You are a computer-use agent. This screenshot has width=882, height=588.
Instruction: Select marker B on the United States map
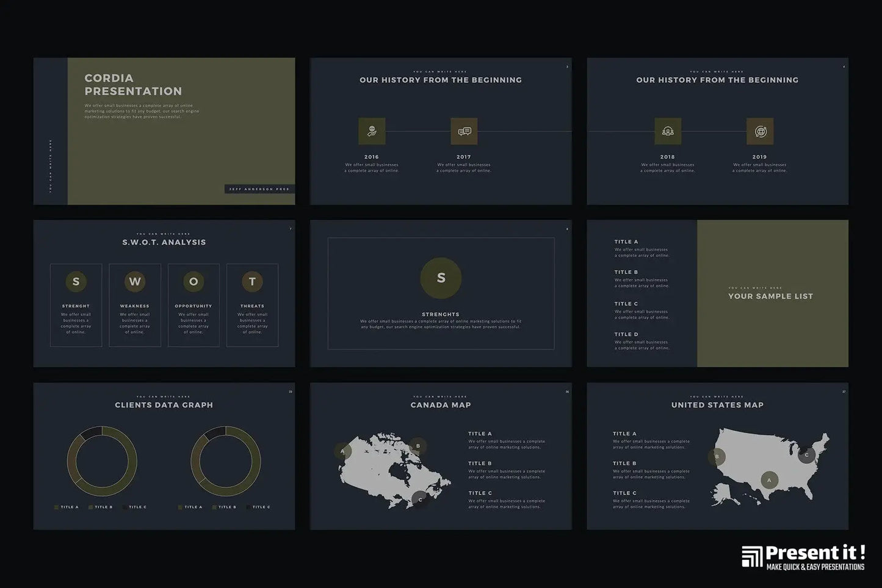(x=717, y=456)
